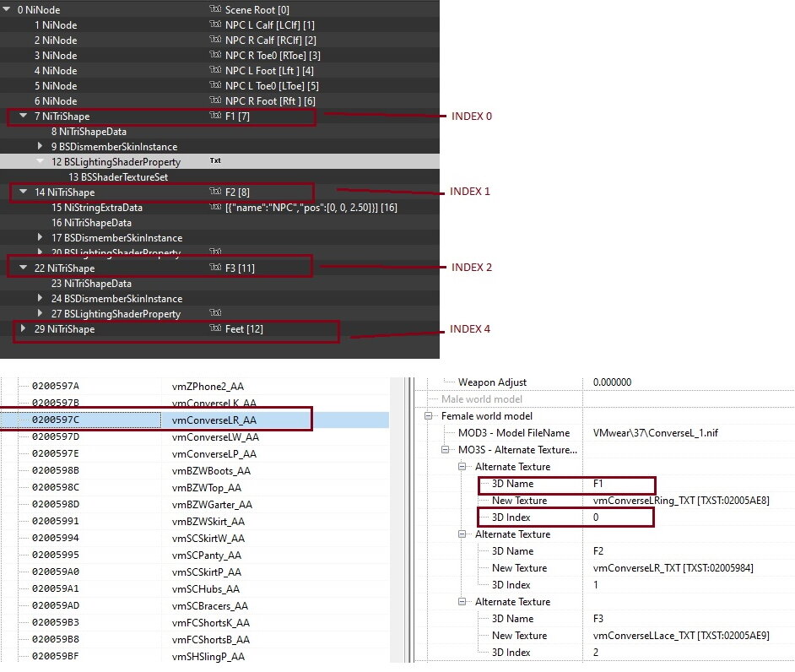Viewport: 795px width, 672px height.
Task: Collapse the Female world model section
Action: point(429,416)
